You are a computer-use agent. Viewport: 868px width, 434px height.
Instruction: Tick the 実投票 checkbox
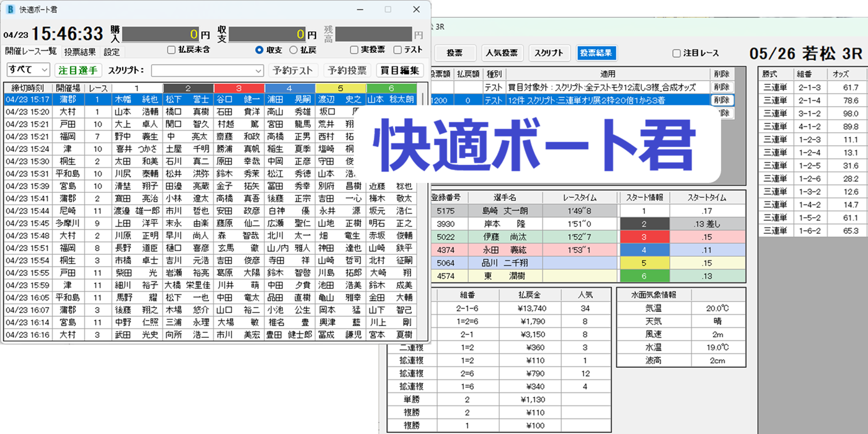(354, 50)
